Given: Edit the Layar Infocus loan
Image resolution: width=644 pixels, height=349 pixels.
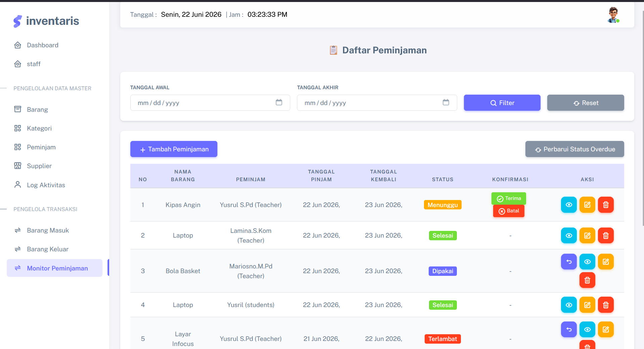Looking at the screenshot, I should 606,330.
